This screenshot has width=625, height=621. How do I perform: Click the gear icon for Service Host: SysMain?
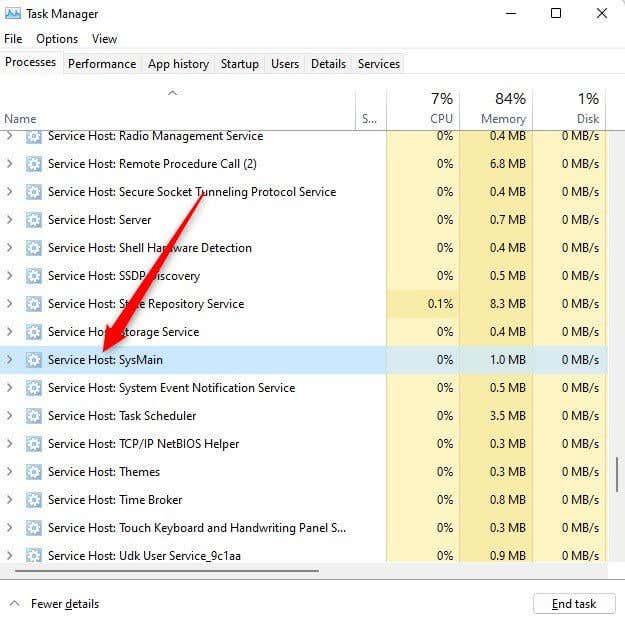33,360
